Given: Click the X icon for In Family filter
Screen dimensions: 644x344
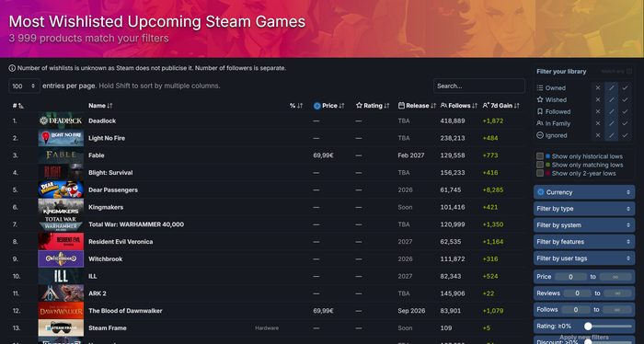Looking at the screenshot, I should [x=598, y=123].
